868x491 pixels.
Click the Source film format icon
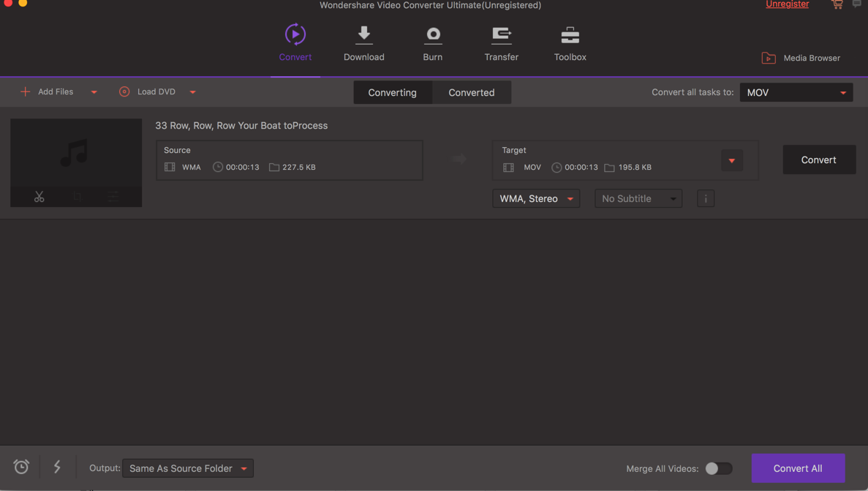point(170,167)
